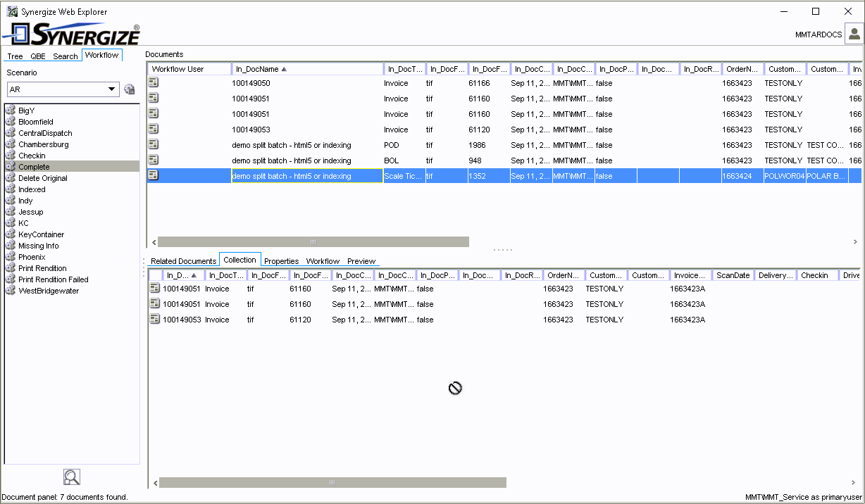Select Print Rendition Failed workflow item
Image resolution: width=865 pixels, height=504 pixels.
[54, 279]
